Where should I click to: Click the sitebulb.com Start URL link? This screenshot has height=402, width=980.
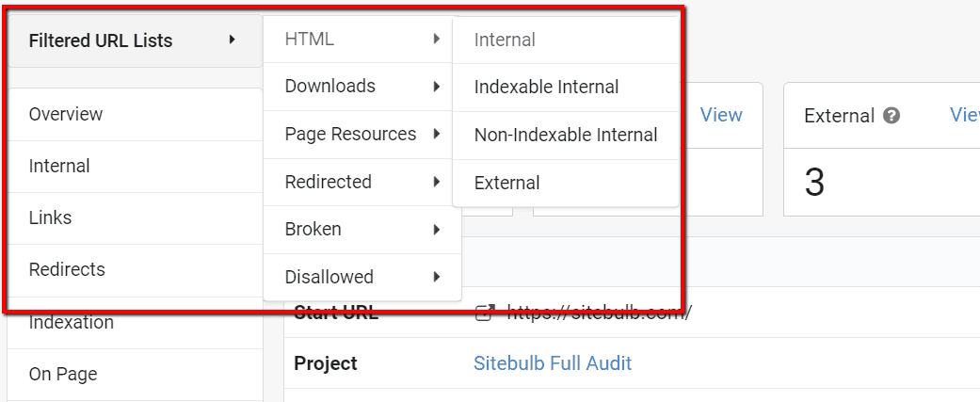click(599, 312)
